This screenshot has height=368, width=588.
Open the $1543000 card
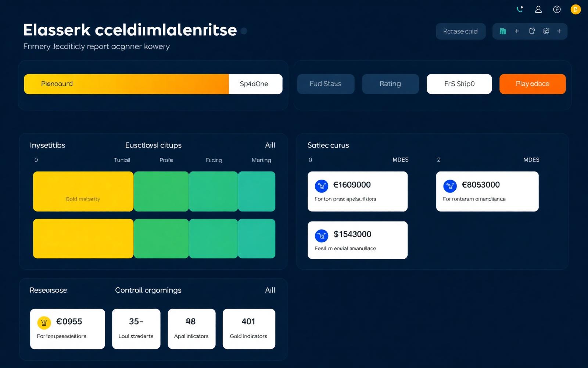click(x=358, y=240)
